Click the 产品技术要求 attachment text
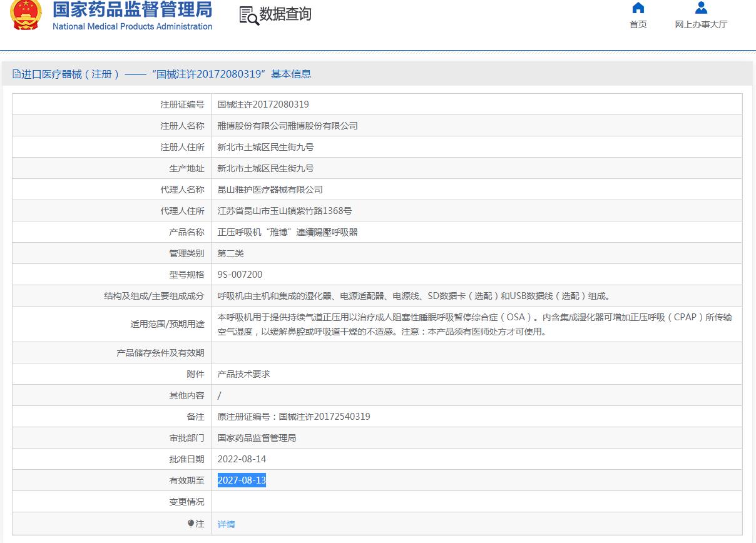The image size is (756, 543). (243, 374)
